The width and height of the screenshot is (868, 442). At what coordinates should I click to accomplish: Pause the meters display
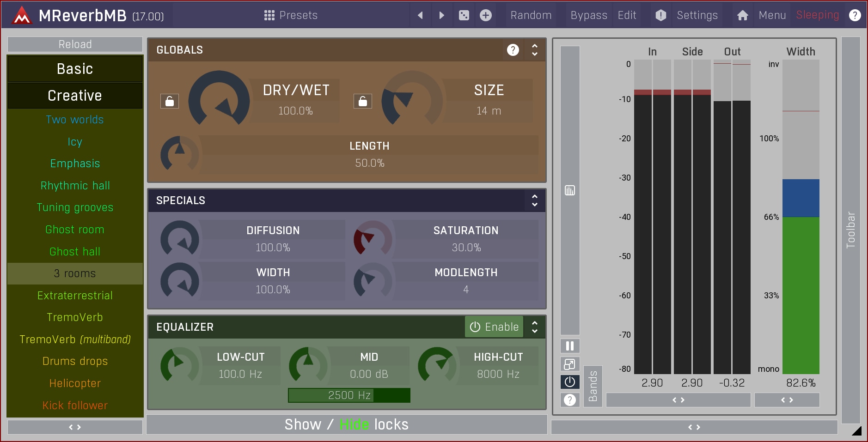[570, 346]
